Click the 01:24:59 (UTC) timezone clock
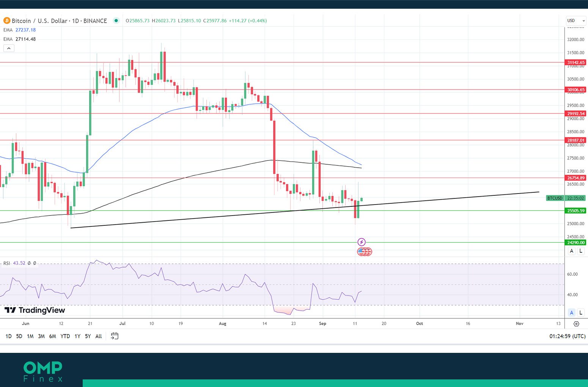This screenshot has width=588, height=387. pyautogui.click(x=567, y=336)
